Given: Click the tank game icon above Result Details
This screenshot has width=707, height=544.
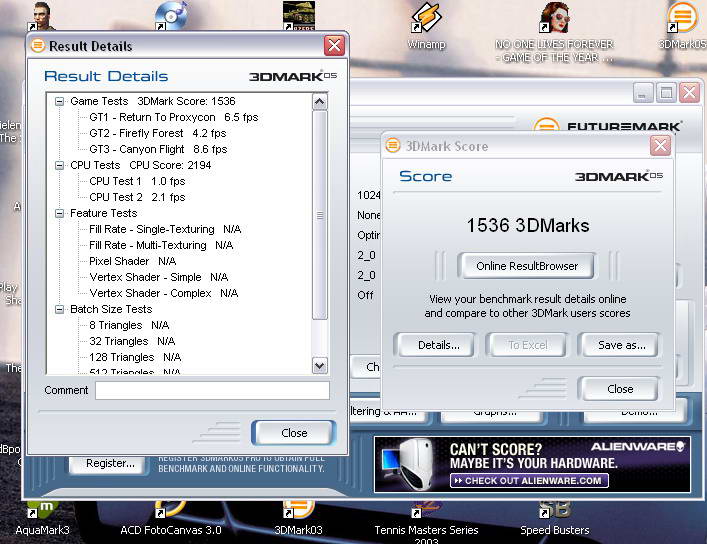Looking at the screenshot, I should (x=298, y=16).
